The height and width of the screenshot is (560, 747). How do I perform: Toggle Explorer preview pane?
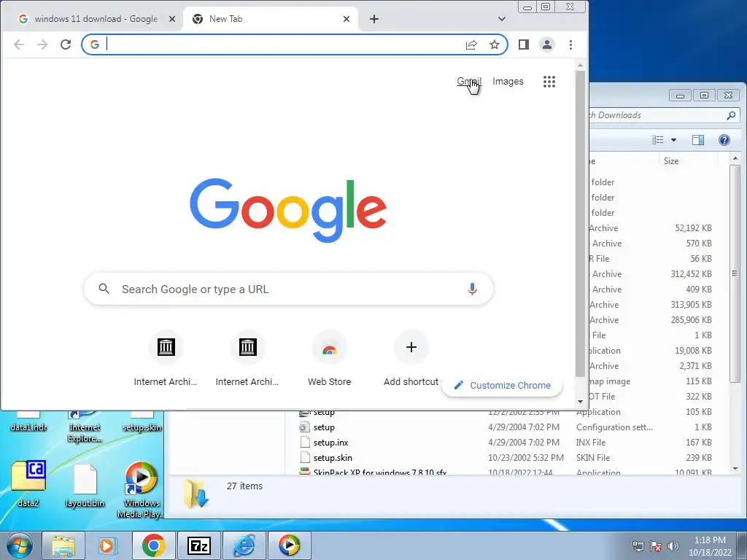698,140
